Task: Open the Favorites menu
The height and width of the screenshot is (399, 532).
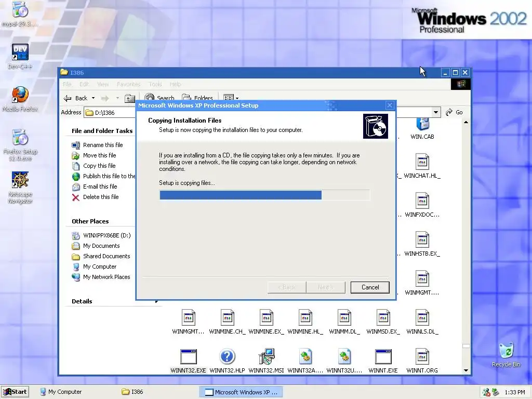Action: pyautogui.click(x=129, y=84)
